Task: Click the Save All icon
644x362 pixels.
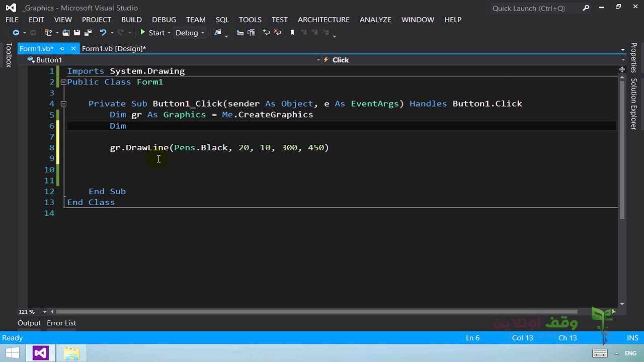Action: coord(88,33)
